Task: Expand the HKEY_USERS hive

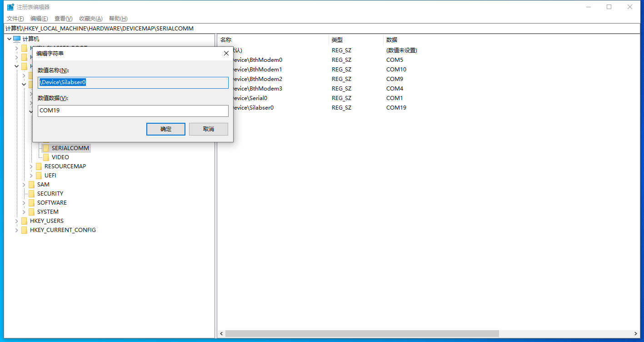Action: (17, 221)
